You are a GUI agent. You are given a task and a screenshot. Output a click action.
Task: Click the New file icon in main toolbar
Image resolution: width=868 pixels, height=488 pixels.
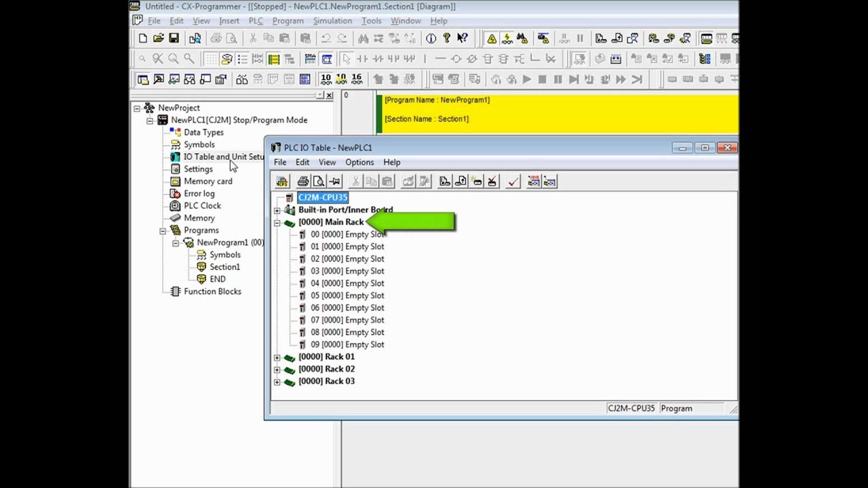coord(143,39)
